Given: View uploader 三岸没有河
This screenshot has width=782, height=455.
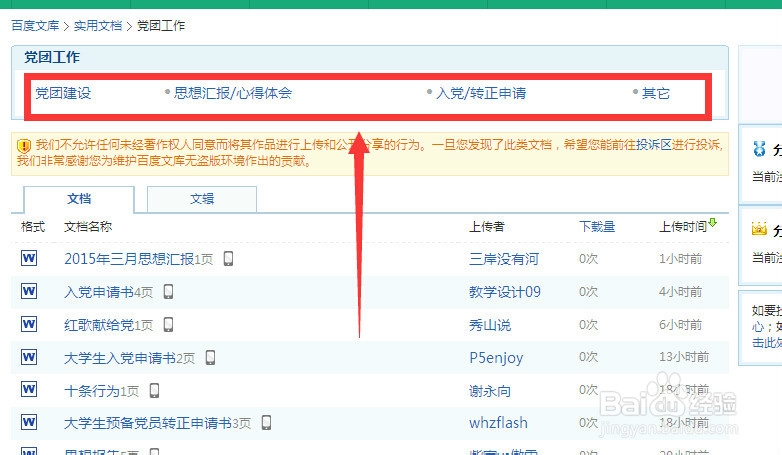Looking at the screenshot, I should (x=504, y=259).
